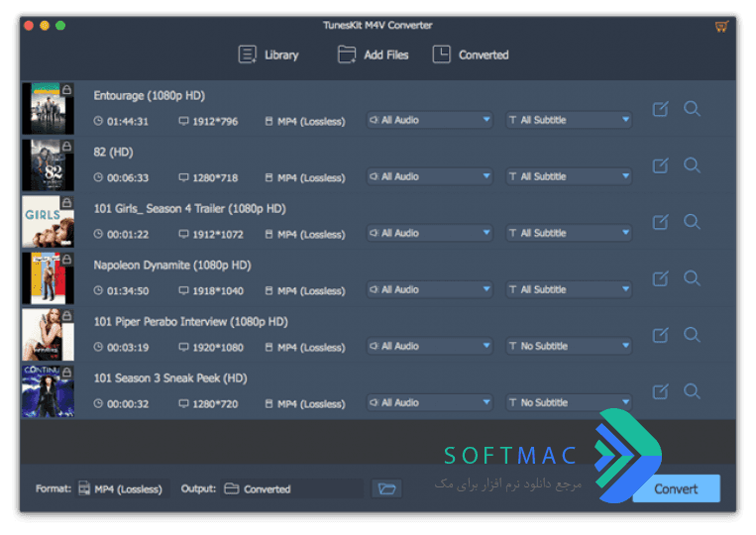Locate Entourage file with magnifier icon
The width and height of the screenshot is (756, 535).
tap(692, 109)
